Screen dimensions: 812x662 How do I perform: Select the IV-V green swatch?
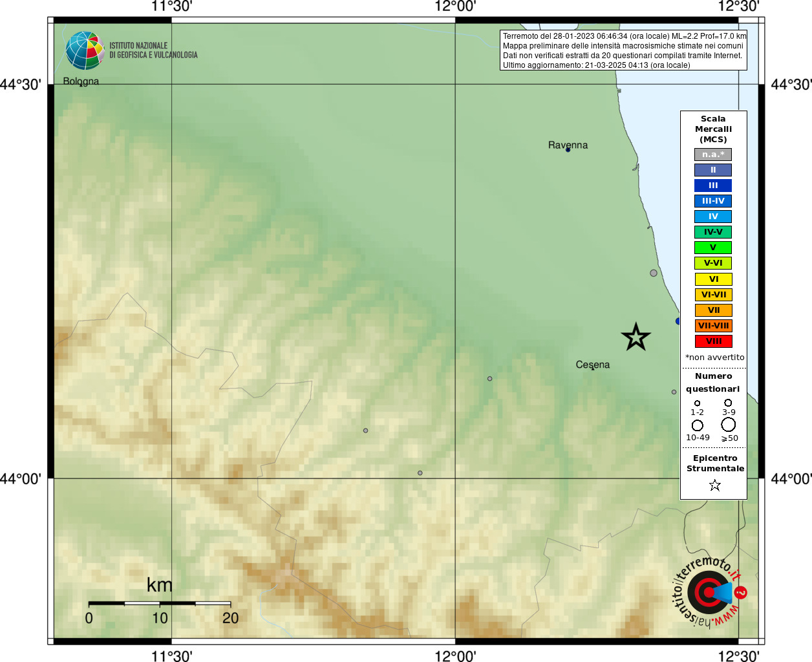click(x=713, y=232)
